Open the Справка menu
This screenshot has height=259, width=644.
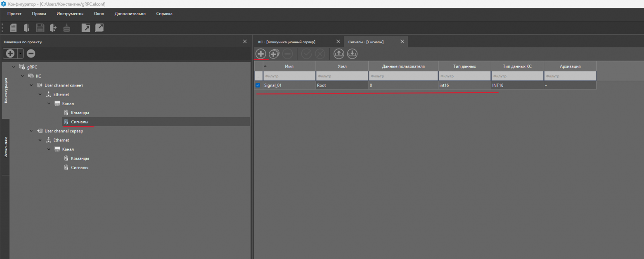164,14
